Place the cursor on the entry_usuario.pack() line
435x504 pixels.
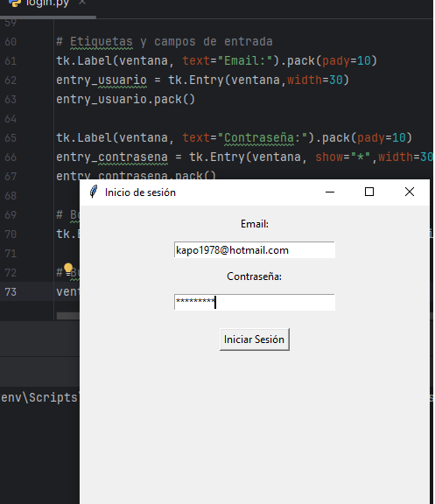coord(125,100)
